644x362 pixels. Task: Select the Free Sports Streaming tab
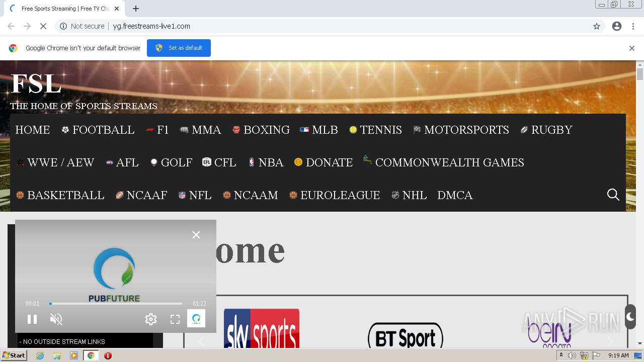(x=64, y=9)
